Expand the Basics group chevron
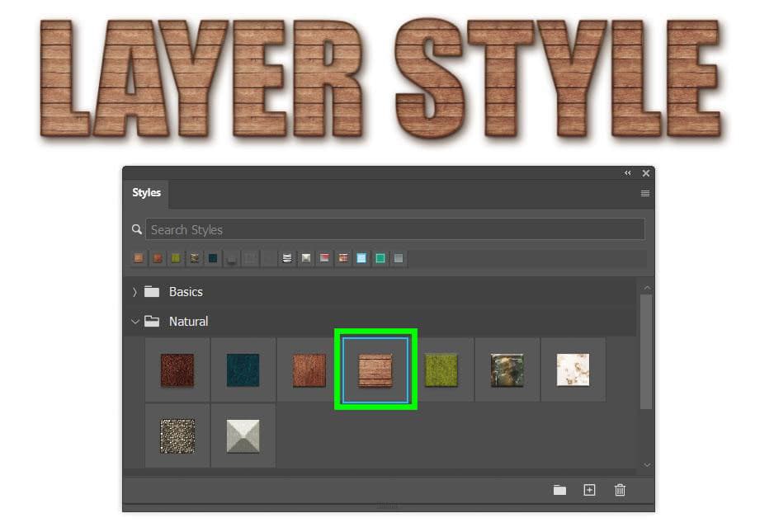774x532 pixels. 135,292
